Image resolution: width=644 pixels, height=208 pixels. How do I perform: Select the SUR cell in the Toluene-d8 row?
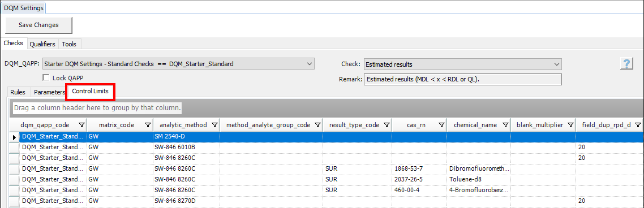(x=357, y=179)
